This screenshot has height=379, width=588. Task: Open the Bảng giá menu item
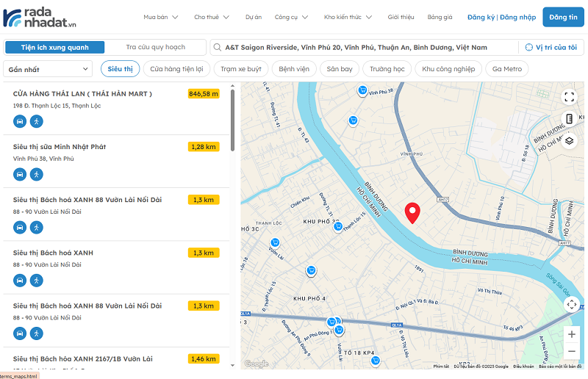coord(440,17)
